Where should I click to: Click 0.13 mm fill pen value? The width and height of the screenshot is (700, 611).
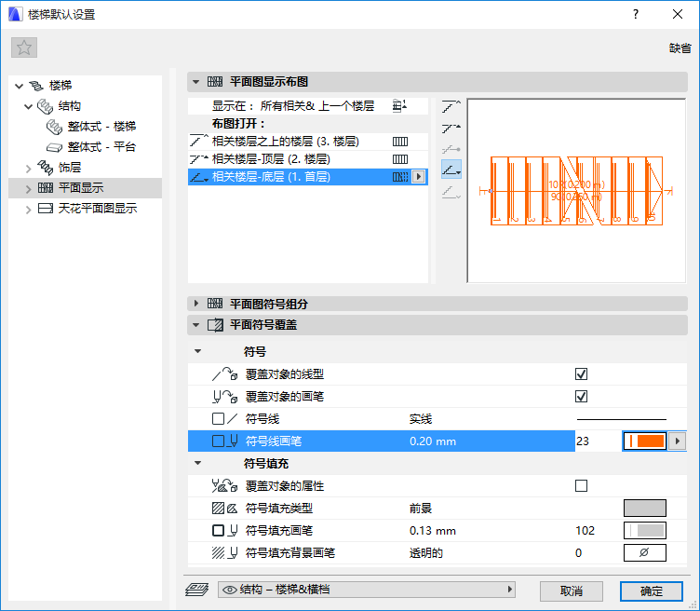[433, 531]
